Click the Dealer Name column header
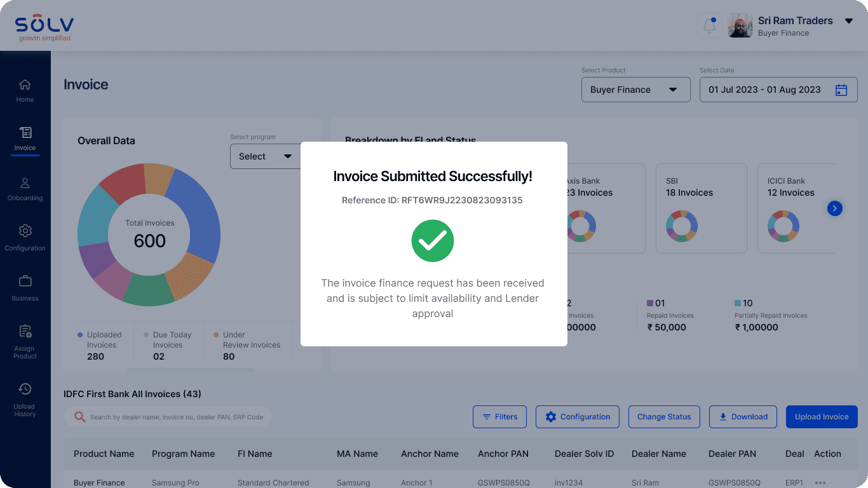This screenshot has width=868, height=488. 659,454
